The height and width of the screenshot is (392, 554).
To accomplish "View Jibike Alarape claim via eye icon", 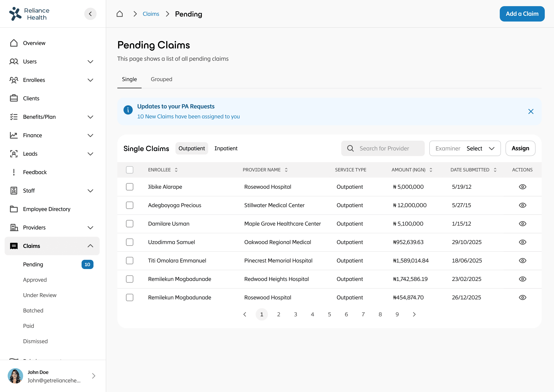I will tap(522, 187).
